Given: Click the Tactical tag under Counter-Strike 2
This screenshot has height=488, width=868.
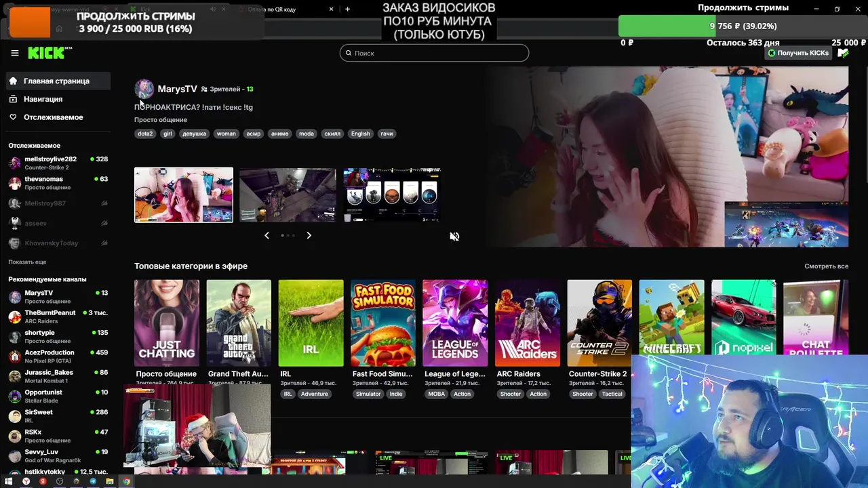Looking at the screenshot, I should coord(612,394).
